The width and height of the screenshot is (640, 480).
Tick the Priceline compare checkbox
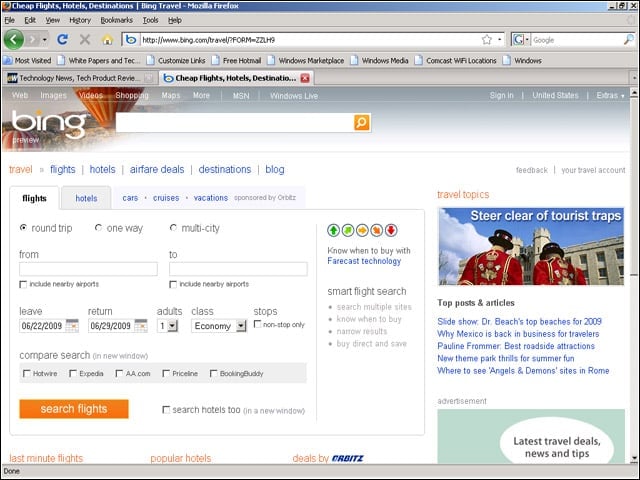166,373
